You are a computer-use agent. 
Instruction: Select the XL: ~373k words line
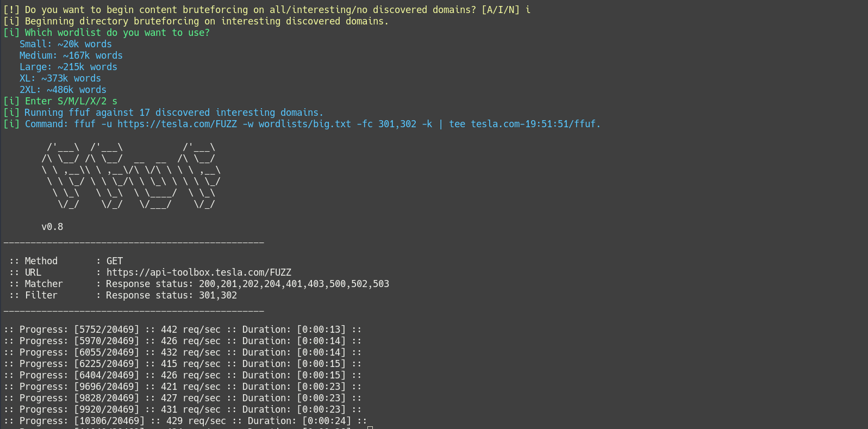[60, 78]
